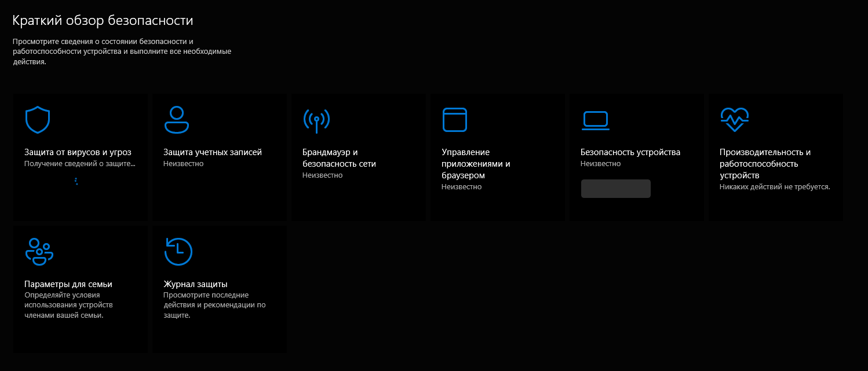
Task: Click the shield icon for virus protection
Action: coord(38,120)
